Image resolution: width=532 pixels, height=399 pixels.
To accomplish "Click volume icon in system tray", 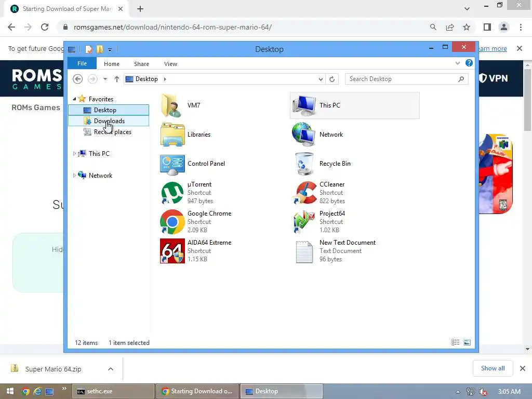I will (483, 392).
